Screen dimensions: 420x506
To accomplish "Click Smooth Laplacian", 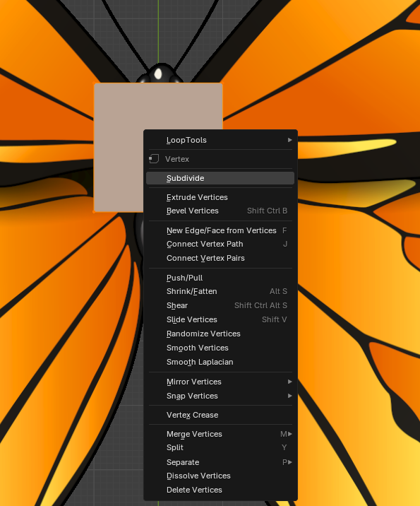I will click(x=220, y=362).
